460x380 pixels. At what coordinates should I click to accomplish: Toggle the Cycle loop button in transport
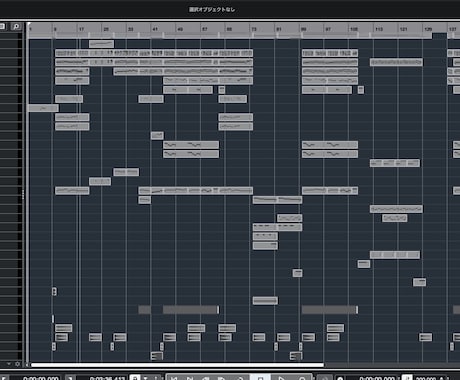click(x=240, y=378)
